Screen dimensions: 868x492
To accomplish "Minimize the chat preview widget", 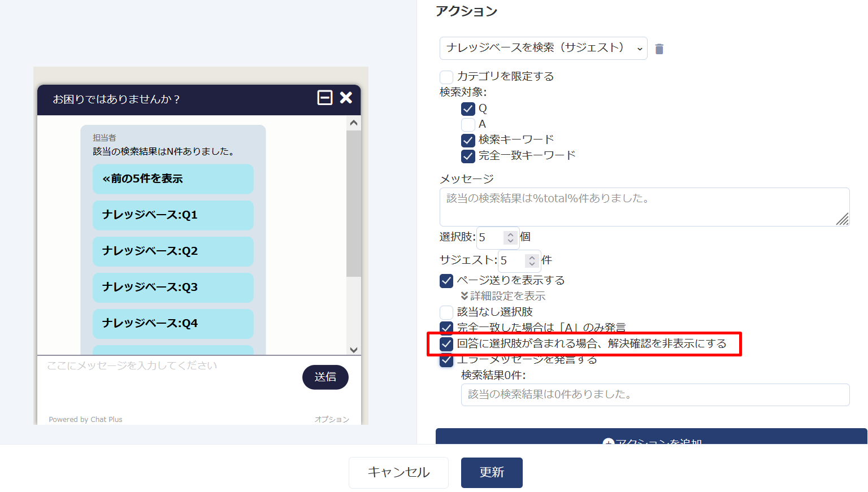I will (325, 98).
